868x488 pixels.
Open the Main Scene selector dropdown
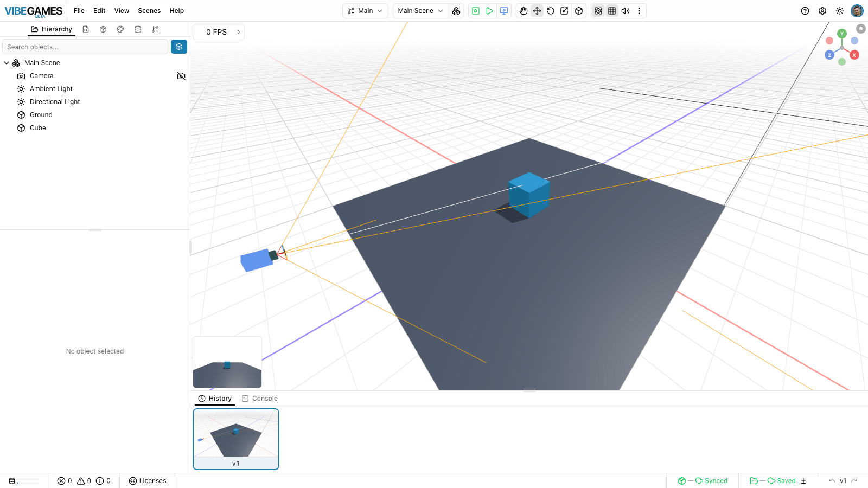pos(420,11)
